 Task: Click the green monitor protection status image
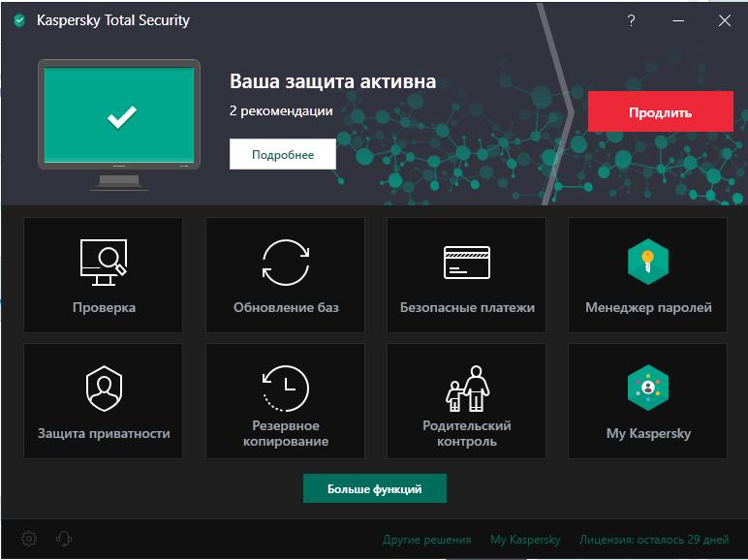pos(119,125)
